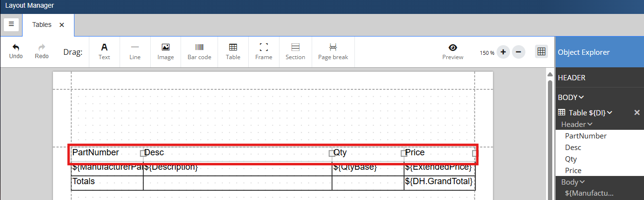Zoom in with the plus button
This screenshot has height=200, width=644.
[x=503, y=52]
